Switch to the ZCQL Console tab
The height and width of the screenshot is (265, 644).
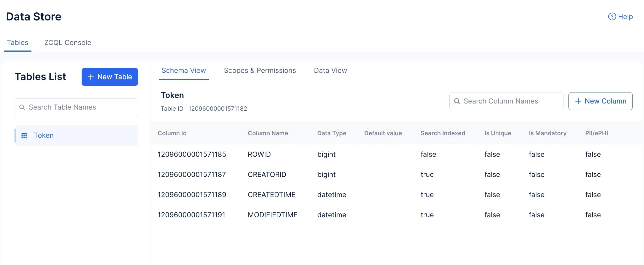(68, 43)
